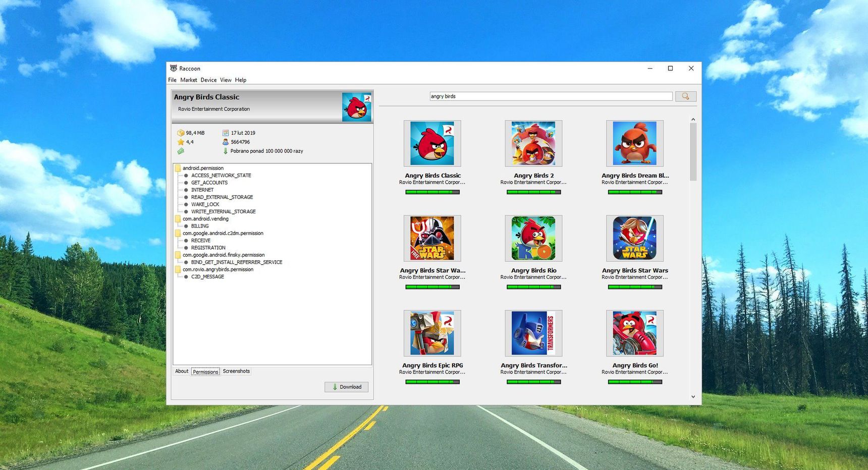Image resolution: width=868 pixels, height=470 pixels.
Task: Click the star rating icon beside 4,4
Action: tap(181, 142)
